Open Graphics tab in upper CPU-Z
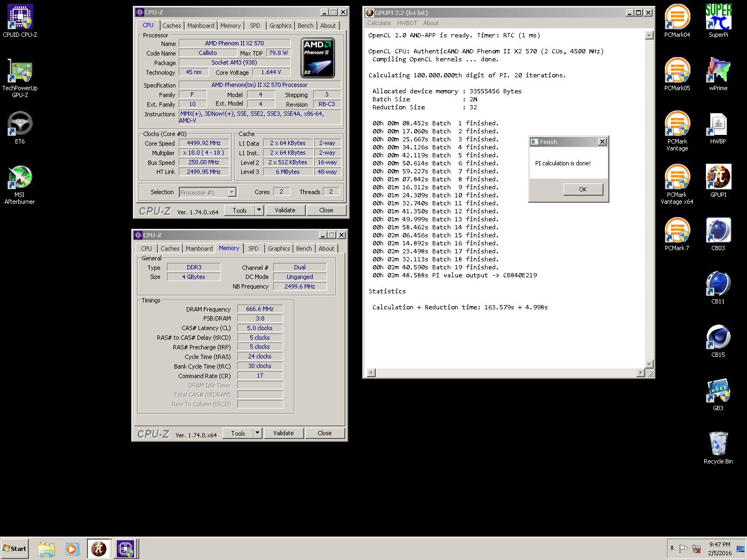Screen dimensions: 747x560 click(x=281, y=26)
